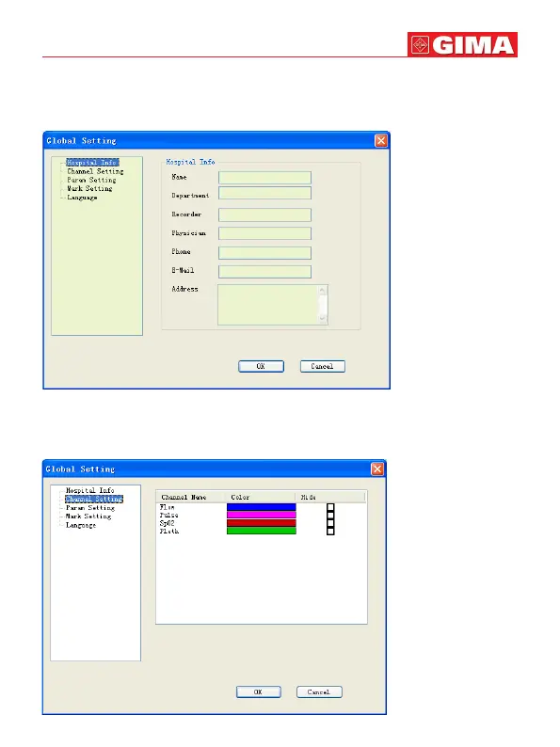Click OK in the Hospital Info dialog
This screenshot has height=747, width=560.
pyautogui.click(x=261, y=366)
